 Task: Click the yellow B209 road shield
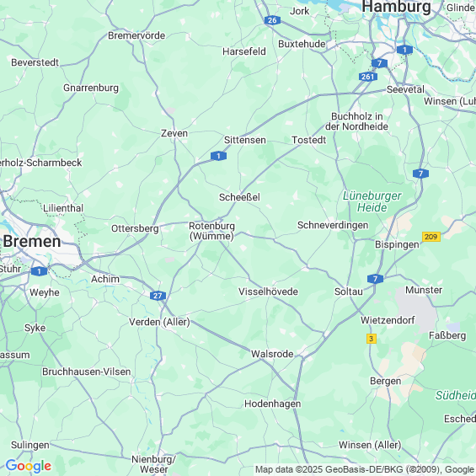pyautogui.click(x=431, y=237)
